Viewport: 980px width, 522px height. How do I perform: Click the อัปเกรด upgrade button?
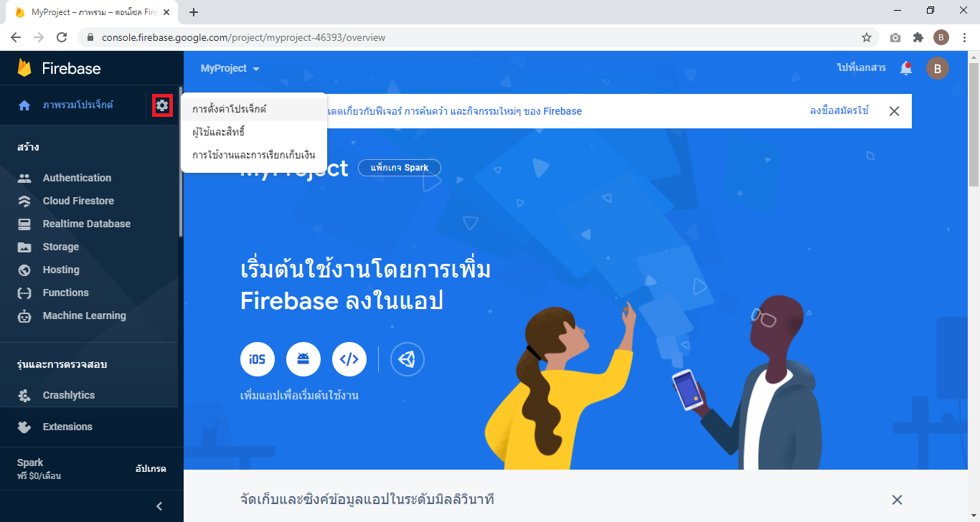pyautogui.click(x=151, y=468)
